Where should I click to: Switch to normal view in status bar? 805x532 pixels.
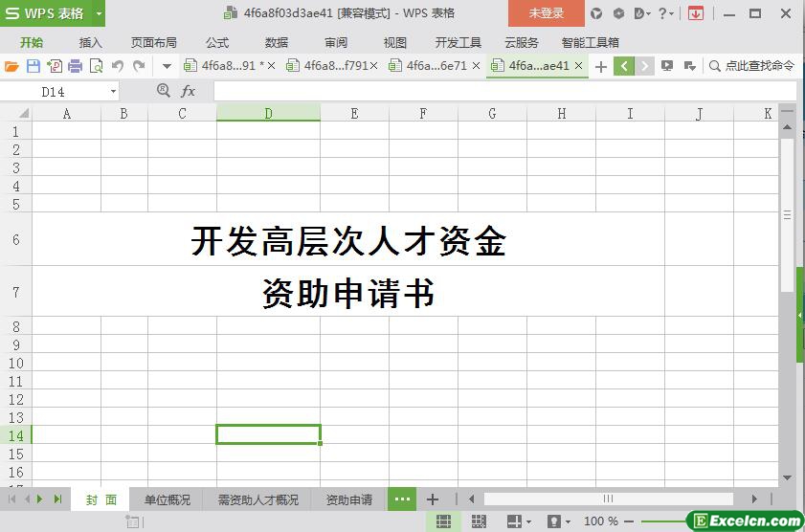[x=443, y=521]
